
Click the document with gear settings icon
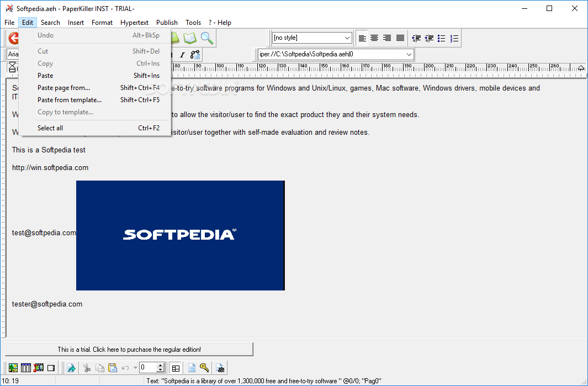[x=220, y=368]
